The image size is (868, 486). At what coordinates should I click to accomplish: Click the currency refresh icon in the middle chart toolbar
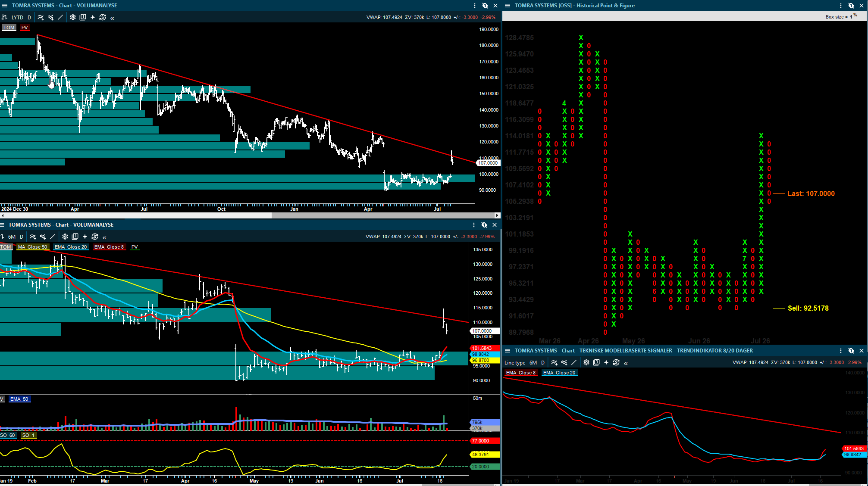tap(95, 237)
